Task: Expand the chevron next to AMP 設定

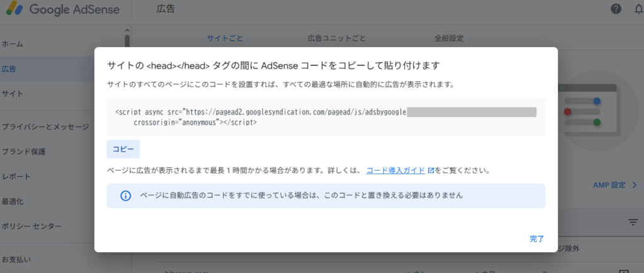Action: coord(634,185)
